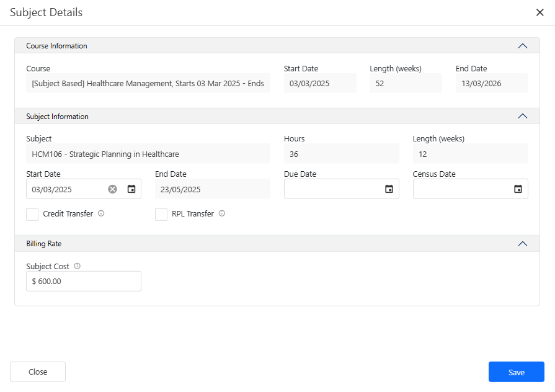Click the subject Start Date text field
The height and width of the screenshot is (392, 555).
tap(65, 189)
